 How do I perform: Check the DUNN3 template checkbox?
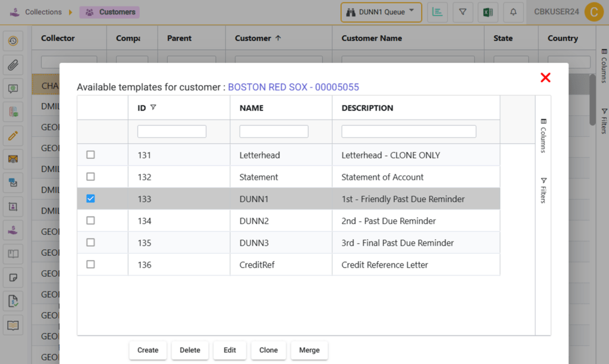pyautogui.click(x=90, y=243)
